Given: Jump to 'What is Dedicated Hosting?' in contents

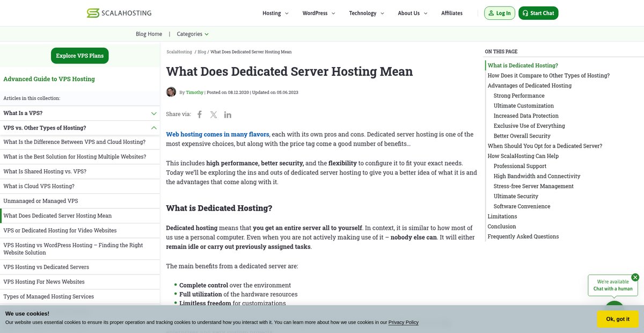Looking at the screenshot, I should click(523, 66).
